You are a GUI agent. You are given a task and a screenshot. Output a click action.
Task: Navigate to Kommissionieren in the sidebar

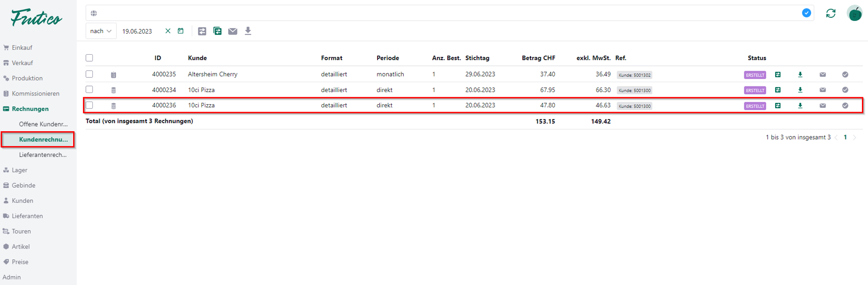[x=36, y=93]
